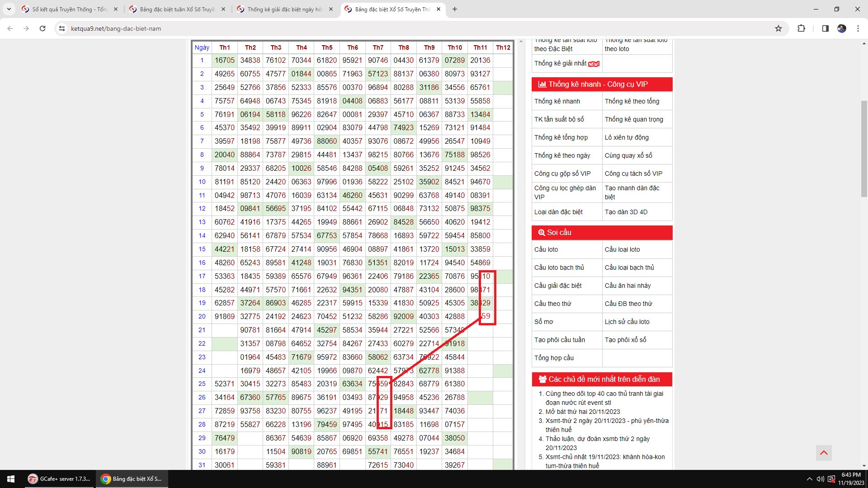This screenshot has height=488, width=868.
Task: Open the Chrome extensions puzzle icon
Action: tap(801, 28)
